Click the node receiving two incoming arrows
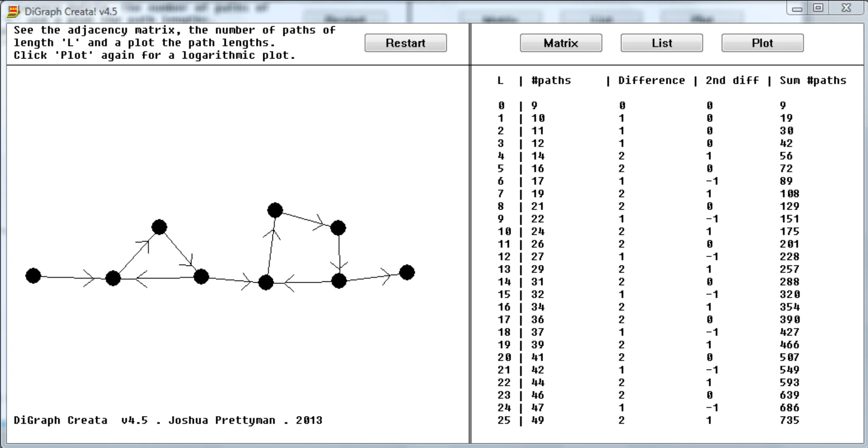The width and height of the screenshot is (868, 448). click(113, 279)
